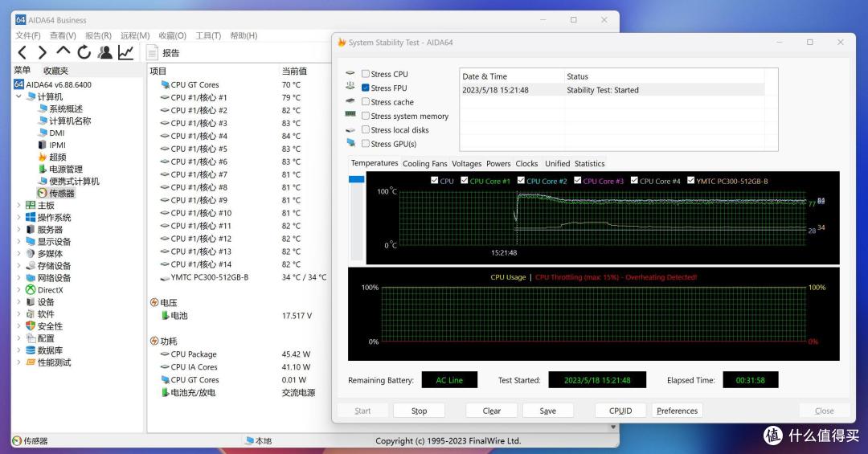
Task: Switch to Statistics tab
Action: (590, 164)
